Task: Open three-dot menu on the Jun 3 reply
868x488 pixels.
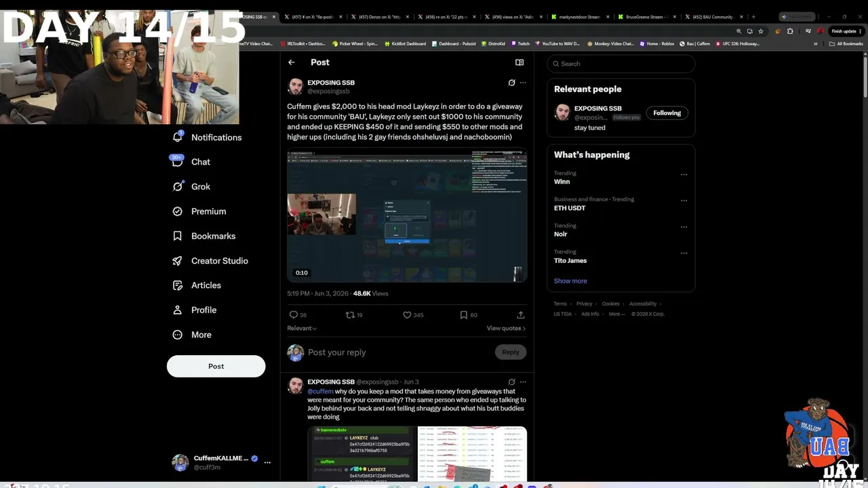Action: pyautogui.click(x=523, y=382)
